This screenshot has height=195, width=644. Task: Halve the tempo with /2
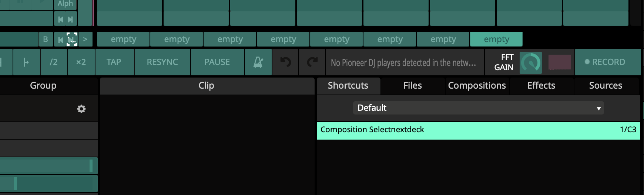(x=54, y=62)
